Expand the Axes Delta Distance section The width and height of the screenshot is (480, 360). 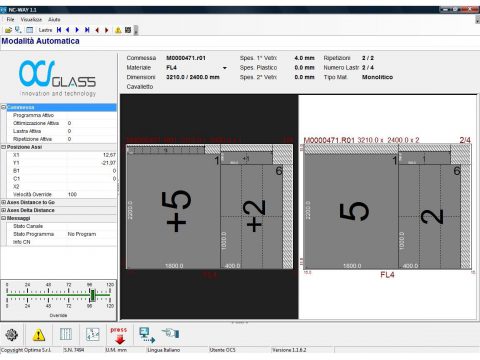point(4,210)
